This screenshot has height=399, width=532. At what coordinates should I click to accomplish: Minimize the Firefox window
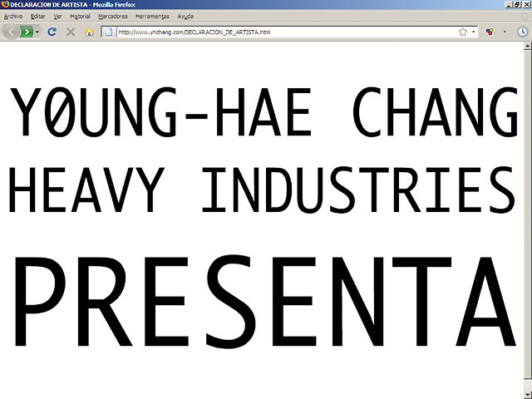(509, 4)
